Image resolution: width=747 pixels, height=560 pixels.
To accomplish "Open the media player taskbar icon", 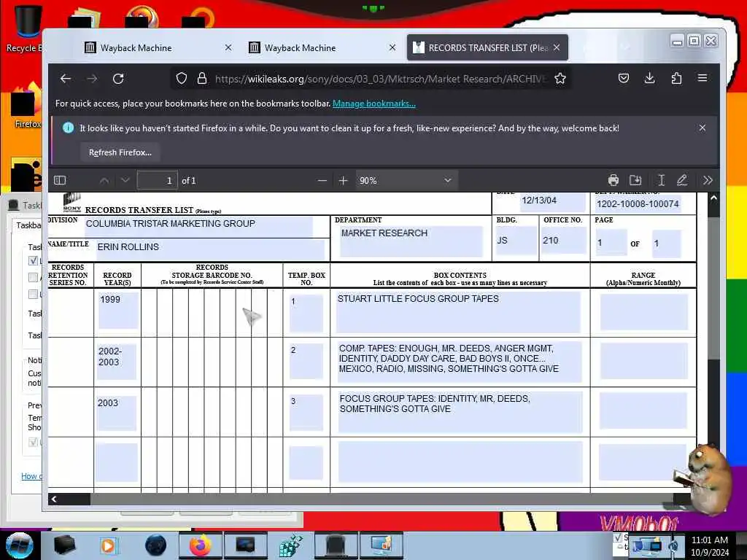I will tap(108, 545).
